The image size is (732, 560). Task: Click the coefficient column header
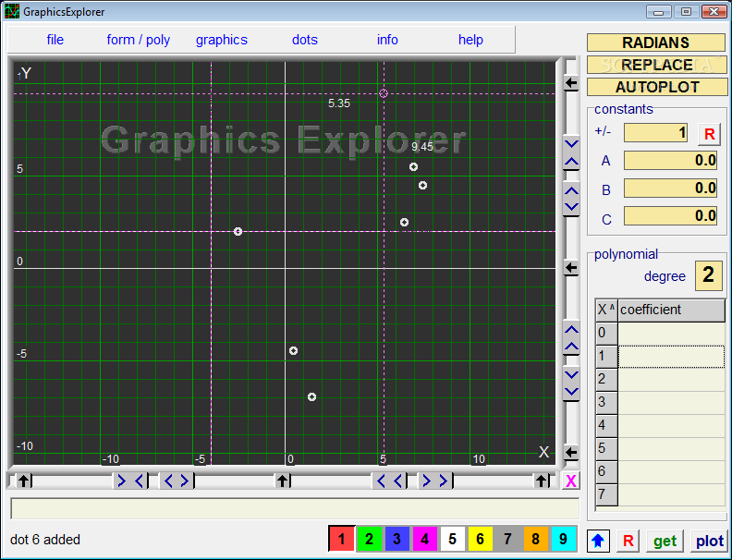(x=671, y=310)
